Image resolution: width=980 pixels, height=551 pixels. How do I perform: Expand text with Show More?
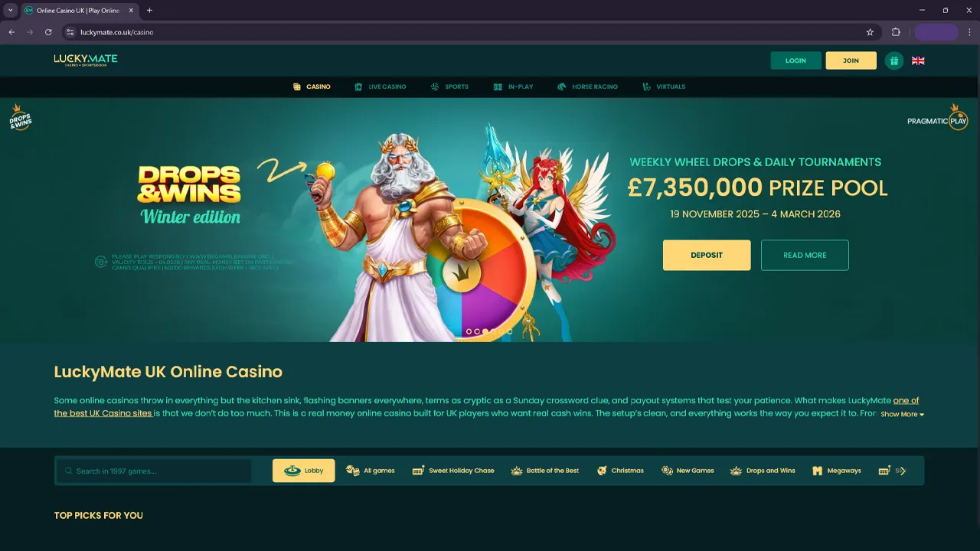click(x=902, y=414)
